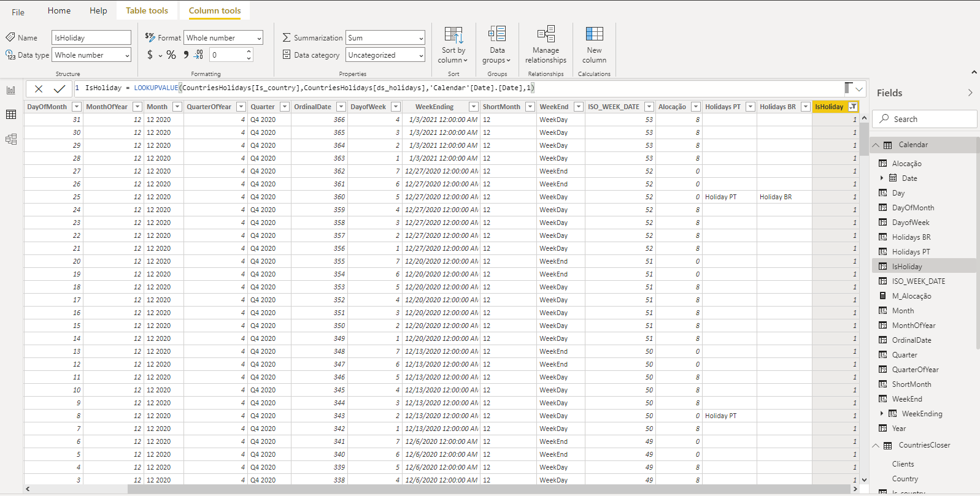Open the IsHoliday column filter dropdown

coord(852,107)
